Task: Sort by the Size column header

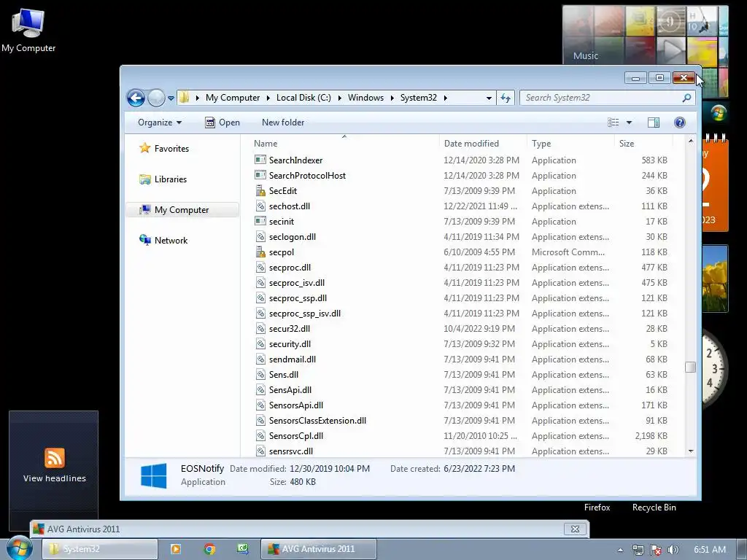Action: click(643, 144)
